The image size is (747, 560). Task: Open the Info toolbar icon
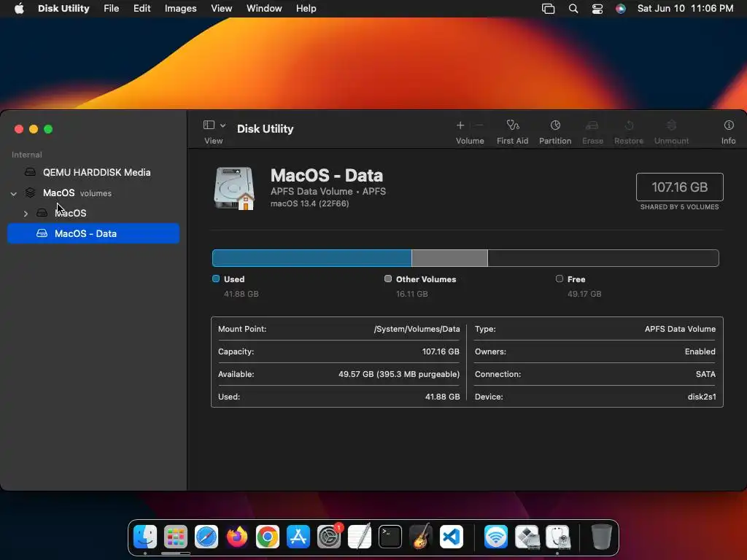[x=729, y=125]
